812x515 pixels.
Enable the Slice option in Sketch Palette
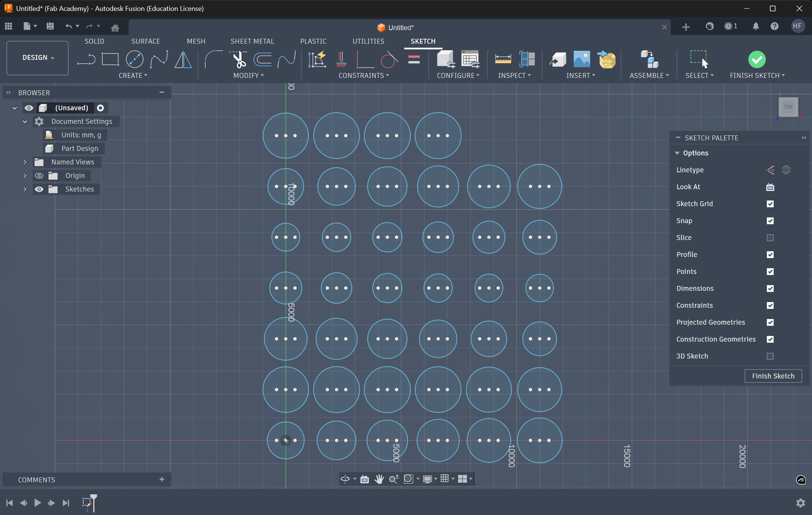point(770,238)
